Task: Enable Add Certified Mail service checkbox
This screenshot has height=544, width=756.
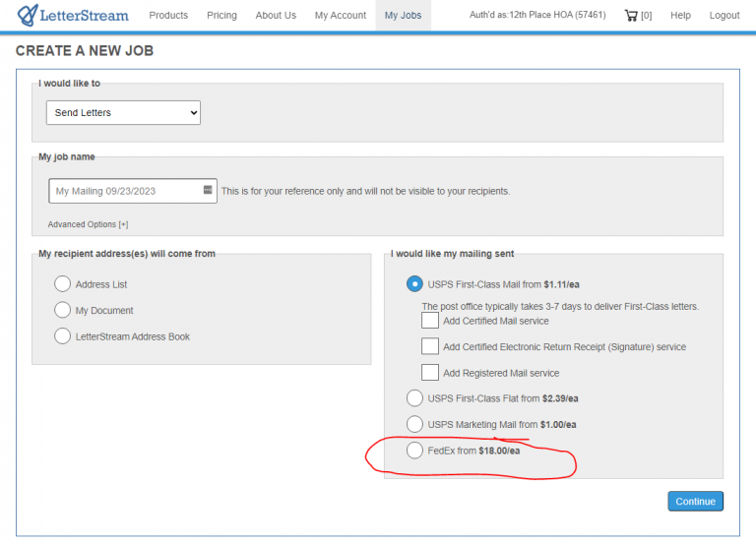Action: pyautogui.click(x=430, y=321)
